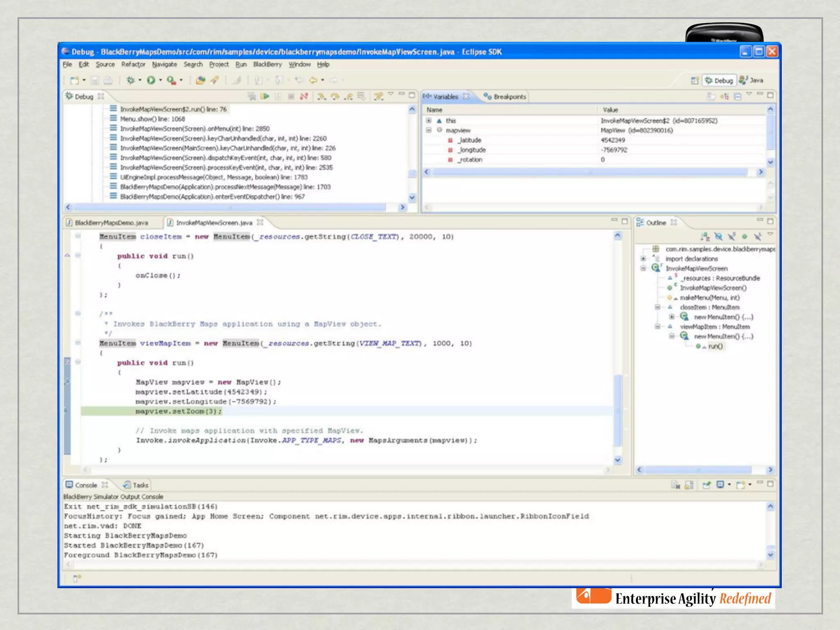Click the Terminate square in Debug view
This screenshot has width=840, height=630.
291,96
